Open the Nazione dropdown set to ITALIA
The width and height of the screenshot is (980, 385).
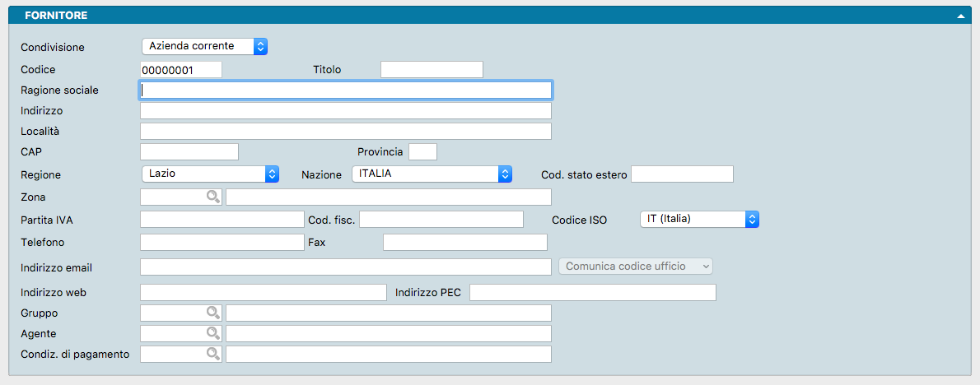click(432, 174)
